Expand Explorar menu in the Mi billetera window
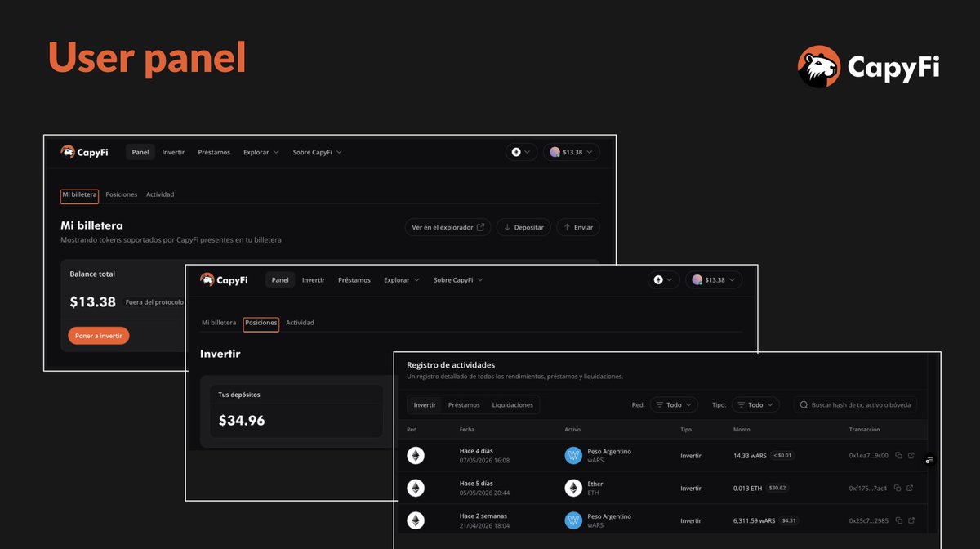The width and height of the screenshot is (980, 549). point(261,152)
